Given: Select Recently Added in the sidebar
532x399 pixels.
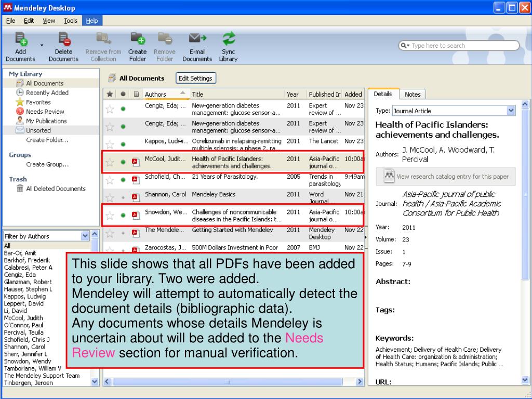Looking at the screenshot, I should tap(47, 92).
